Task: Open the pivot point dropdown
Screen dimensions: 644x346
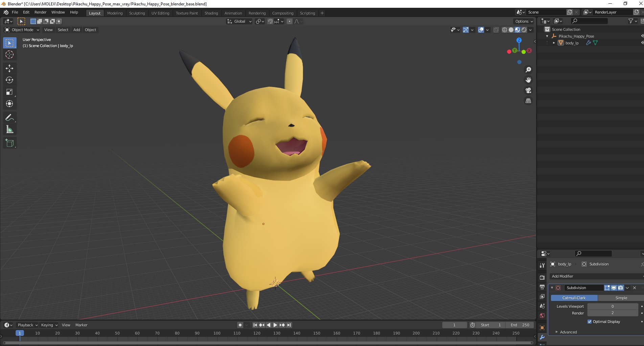Action: (x=260, y=21)
